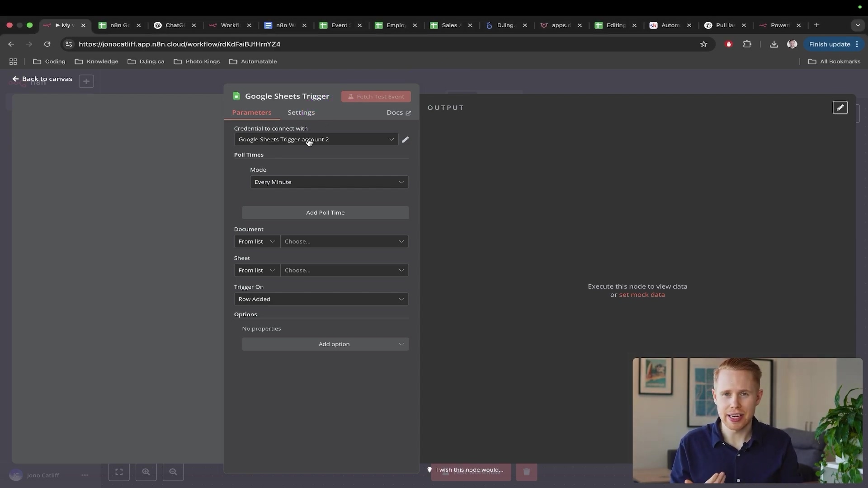
Task: Bookmark page with the star icon
Action: point(703,44)
